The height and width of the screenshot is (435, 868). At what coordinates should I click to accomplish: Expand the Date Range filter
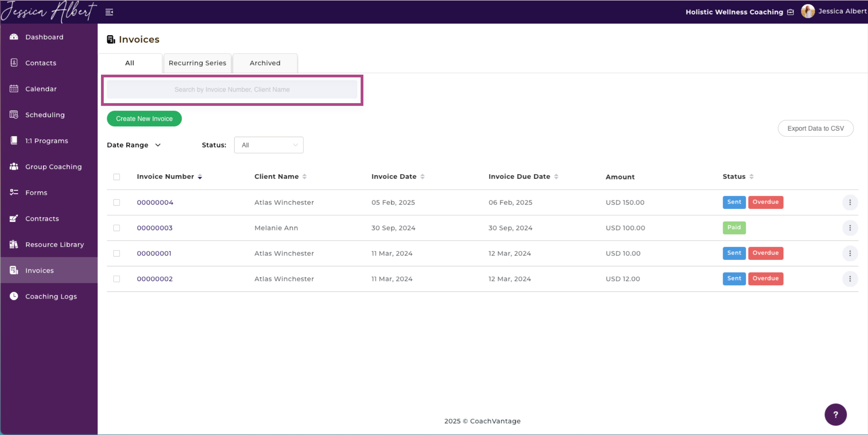coord(134,145)
